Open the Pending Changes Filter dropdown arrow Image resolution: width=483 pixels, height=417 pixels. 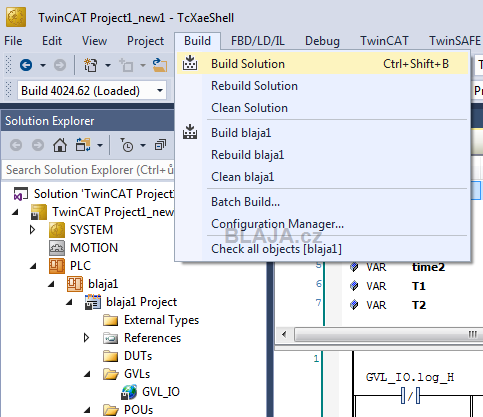[143, 145]
